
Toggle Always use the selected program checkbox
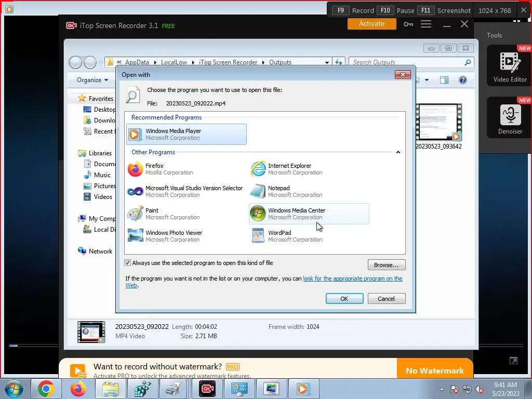point(128,262)
